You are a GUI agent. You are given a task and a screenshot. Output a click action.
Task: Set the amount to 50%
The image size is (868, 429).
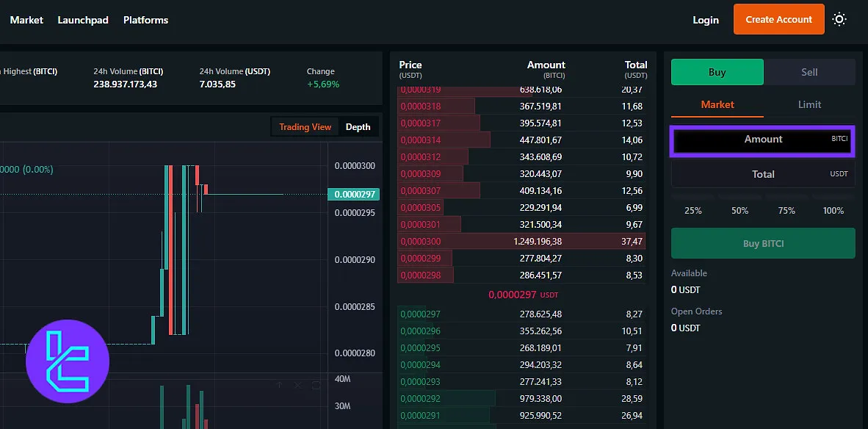point(739,211)
